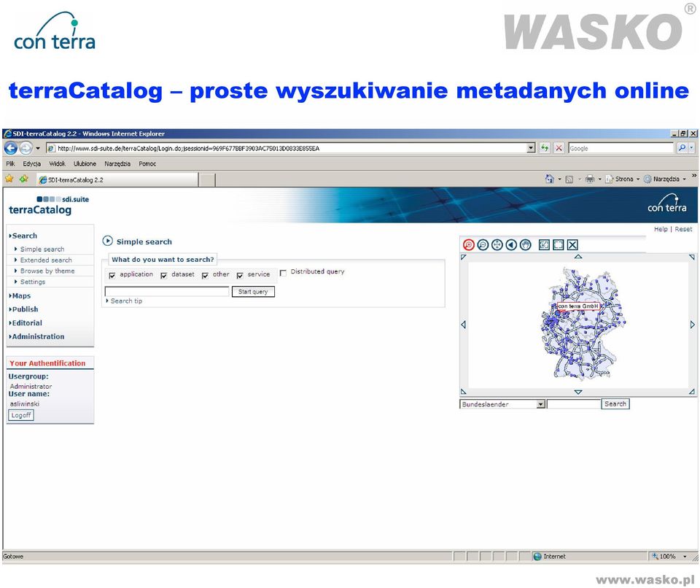This screenshot has width=700, height=588.
Task: Expand the Maps navigation section
Action: tap(20, 295)
